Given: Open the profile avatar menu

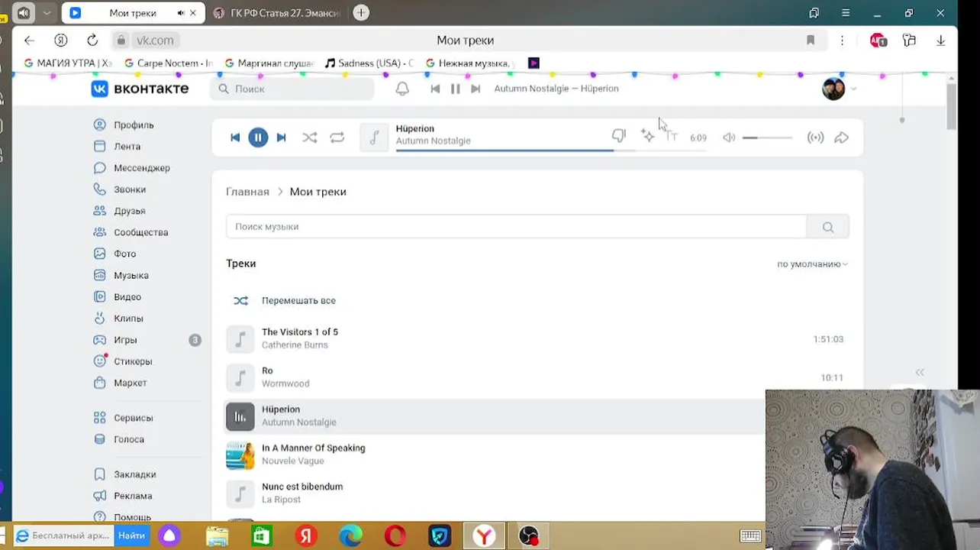Looking at the screenshot, I should point(839,89).
